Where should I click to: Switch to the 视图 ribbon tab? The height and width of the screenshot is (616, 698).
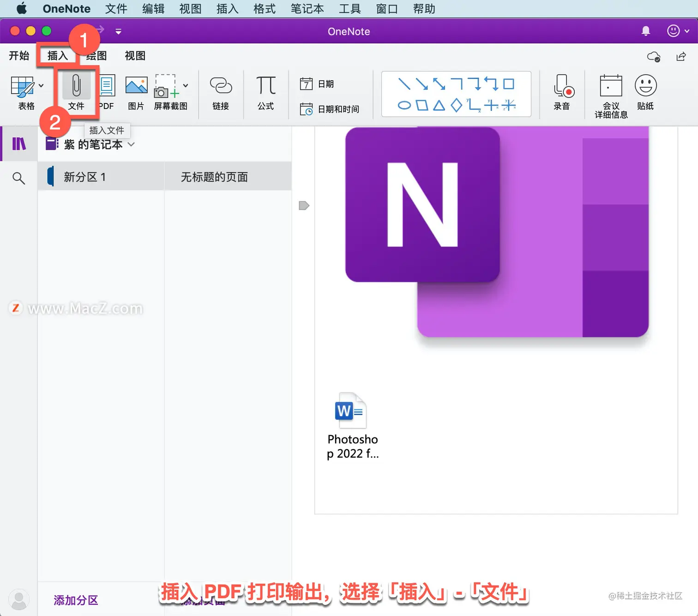pos(135,55)
